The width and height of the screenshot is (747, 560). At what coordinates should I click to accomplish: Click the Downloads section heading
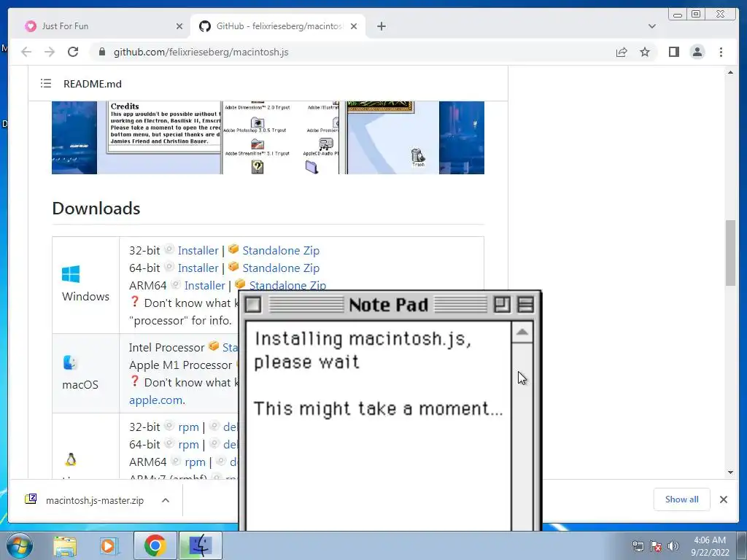[x=96, y=209]
